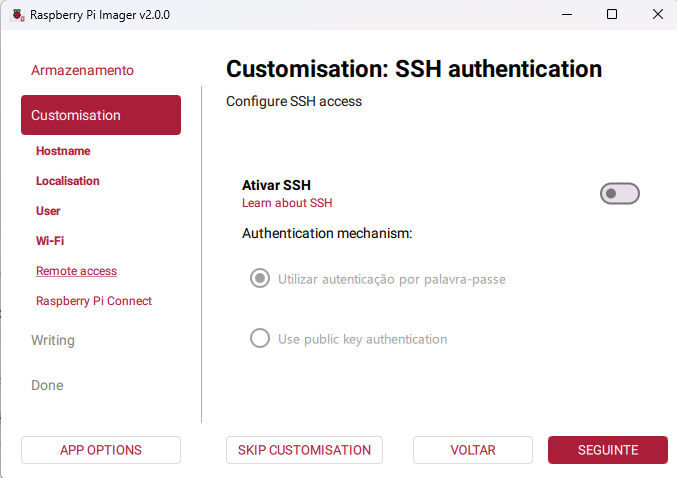Navigate to the Wi-Fi section
The image size is (677, 478).
(x=50, y=241)
